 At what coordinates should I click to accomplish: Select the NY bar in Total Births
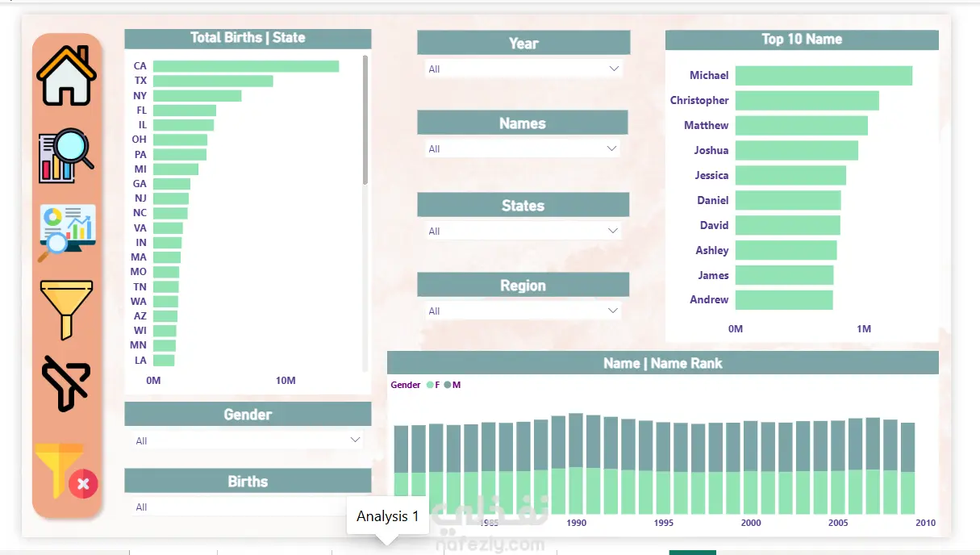[198, 96]
